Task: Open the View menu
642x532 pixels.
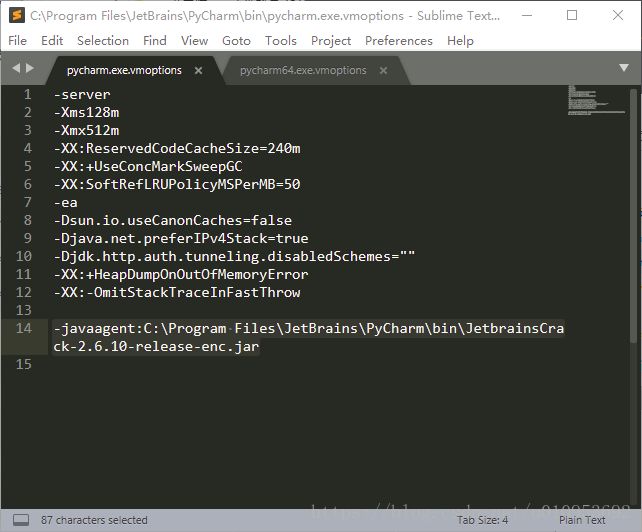Action: coord(194,41)
